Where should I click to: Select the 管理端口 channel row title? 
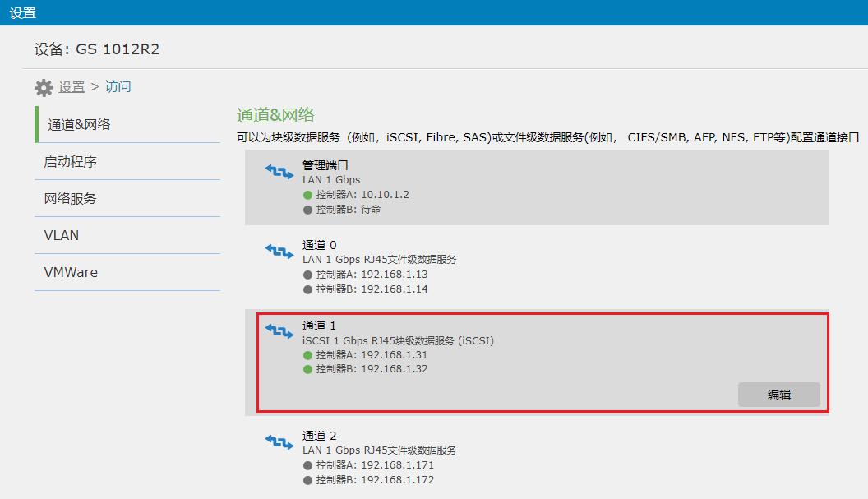325,165
